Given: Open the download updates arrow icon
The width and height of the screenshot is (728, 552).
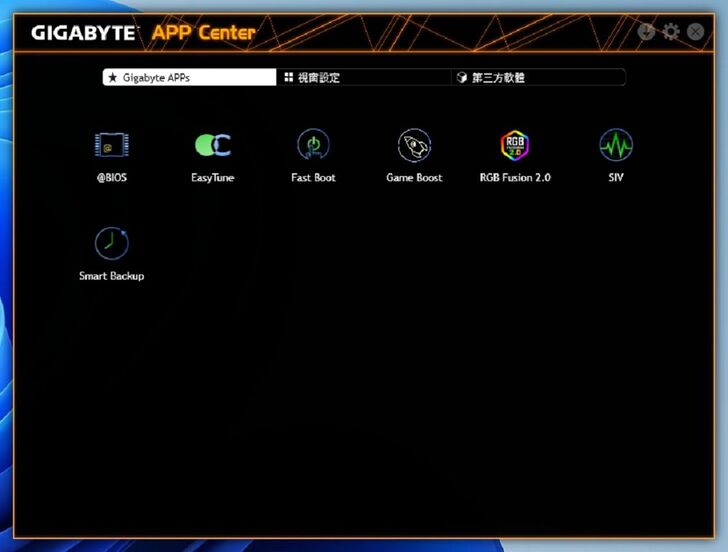Looking at the screenshot, I should point(646,32).
